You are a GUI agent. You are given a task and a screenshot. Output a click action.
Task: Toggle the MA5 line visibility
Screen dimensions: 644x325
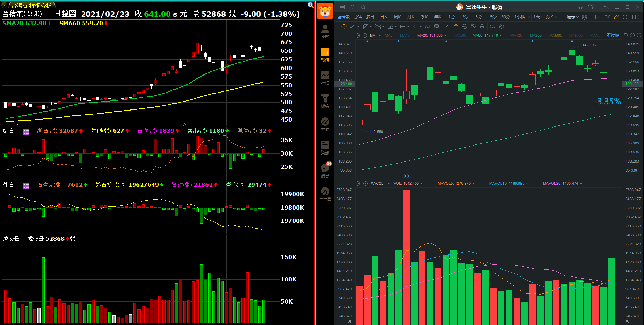point(389,35)
